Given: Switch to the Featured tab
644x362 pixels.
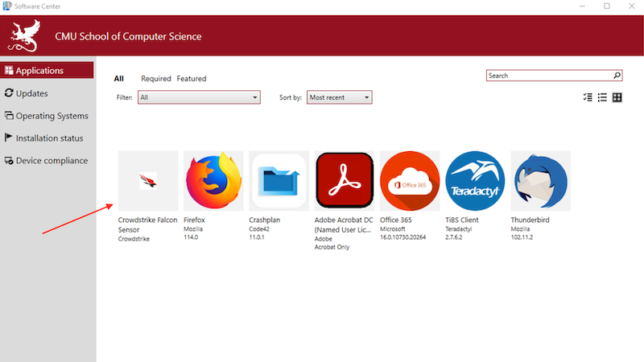Looking at the screenshot, I should pyautogui.click(x=192, y=78).
